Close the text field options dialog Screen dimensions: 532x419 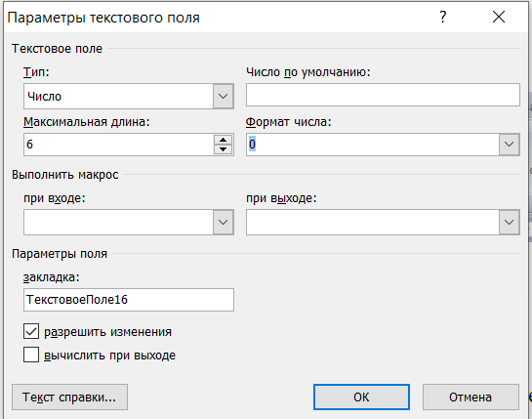tap(499, 17)
